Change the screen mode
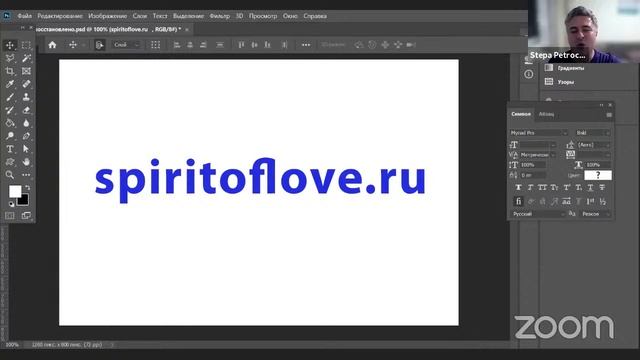The height and width of the screenshot is (360, 640). [26, 216]
